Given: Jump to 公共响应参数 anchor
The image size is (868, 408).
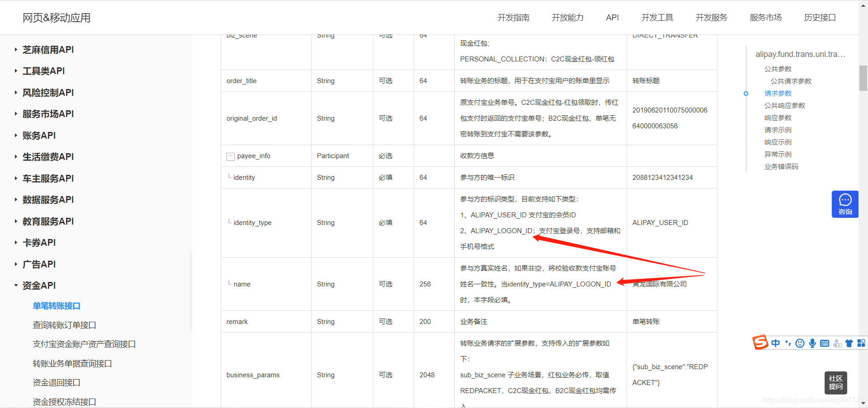Looking at the screenshot, I should (x=784, y=106).
